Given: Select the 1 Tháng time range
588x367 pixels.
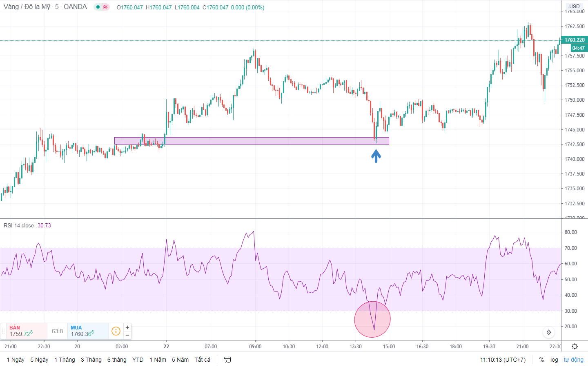Looking at the screenshot, I should tap(65, 360).
